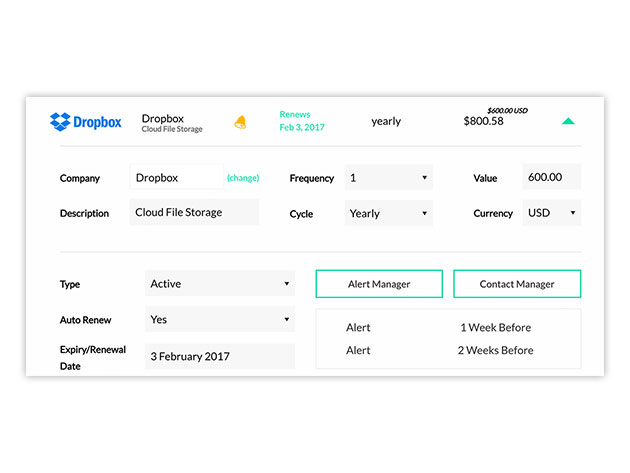
Task: Edit the Cloud File Storage description field
Action: point(194,212)
